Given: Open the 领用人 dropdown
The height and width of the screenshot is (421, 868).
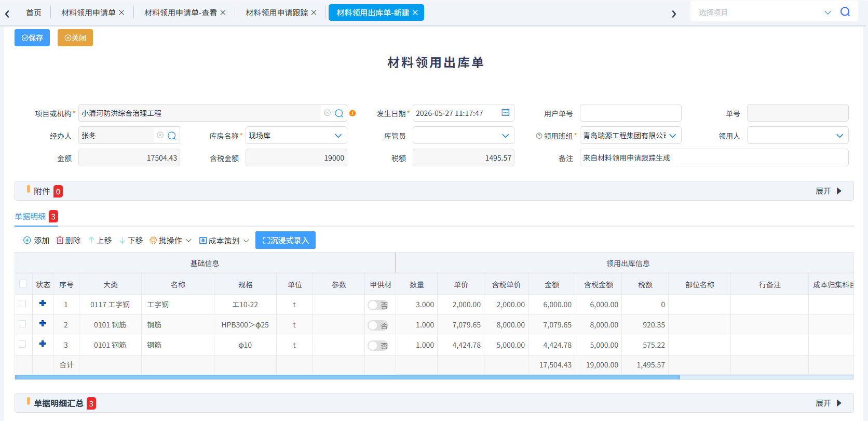Looking at the screenshot, I should tap(797, 136).
